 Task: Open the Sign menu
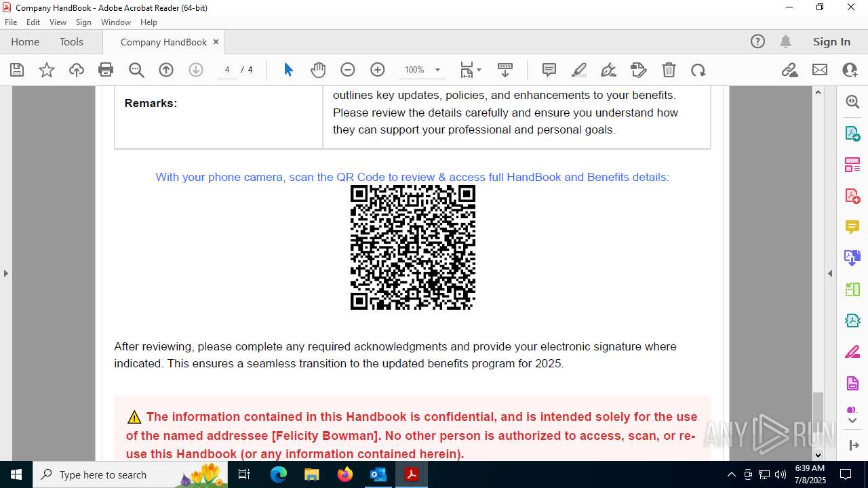click(x=83, y=22)
